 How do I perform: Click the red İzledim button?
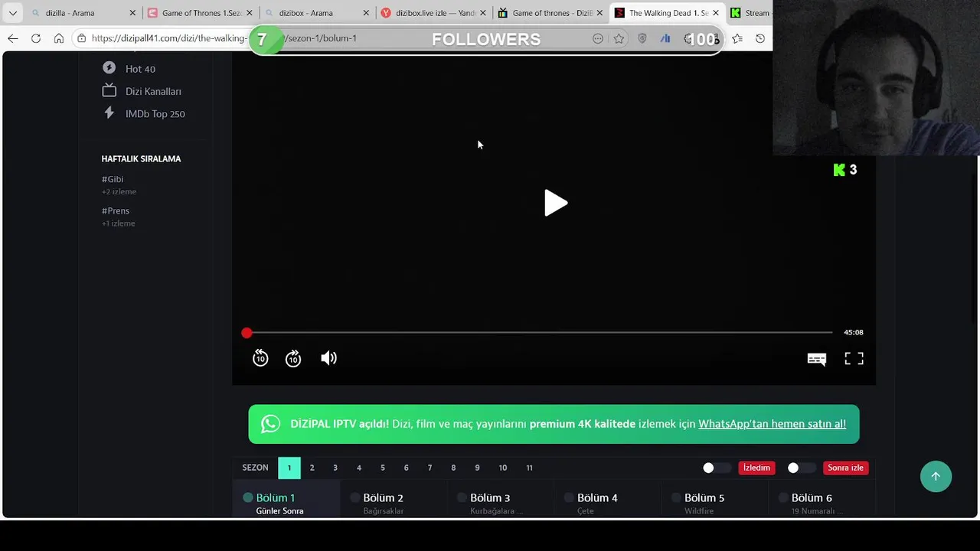[756, 468]
